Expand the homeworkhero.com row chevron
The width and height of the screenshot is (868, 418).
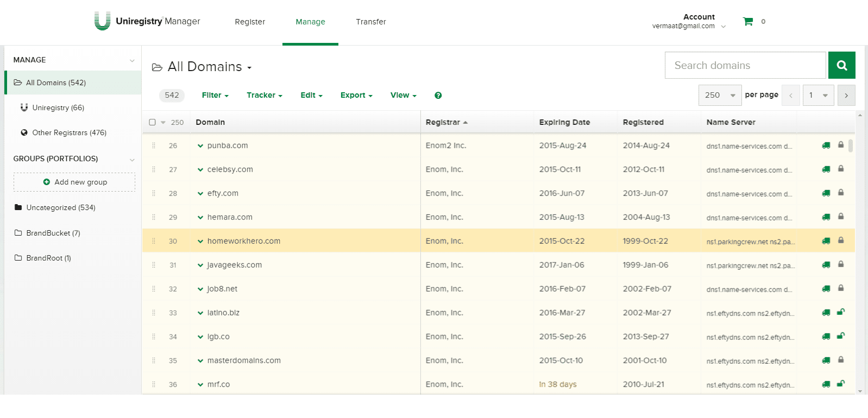(200, 242)
